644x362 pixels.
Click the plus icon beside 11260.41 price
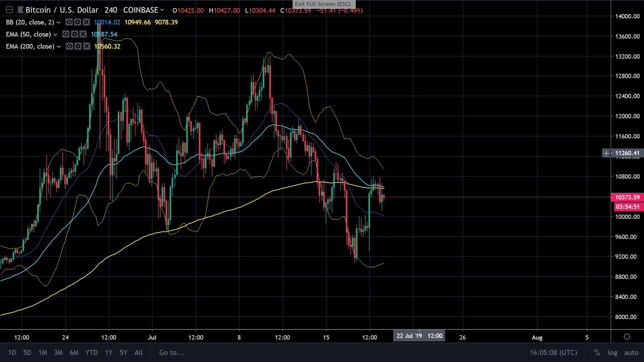click(606, 153)
